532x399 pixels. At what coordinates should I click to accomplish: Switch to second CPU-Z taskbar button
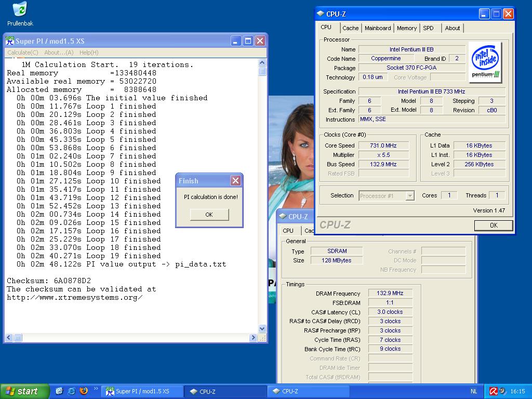308,391
